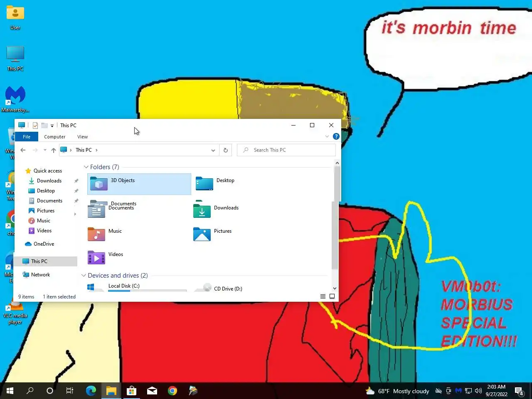Click Local Disk (C:) usage bar
This screenshot has width=532, height=399.
(147, 291)
